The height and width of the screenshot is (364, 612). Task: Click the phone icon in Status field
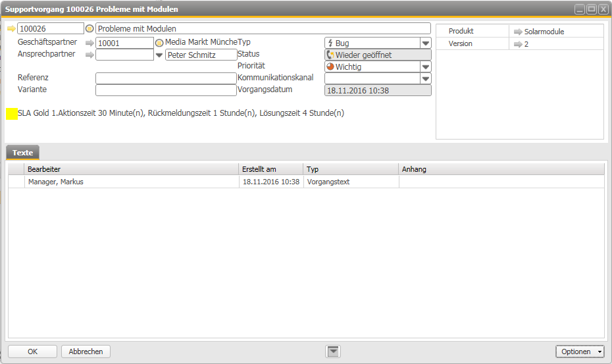[x=330, y=55]
